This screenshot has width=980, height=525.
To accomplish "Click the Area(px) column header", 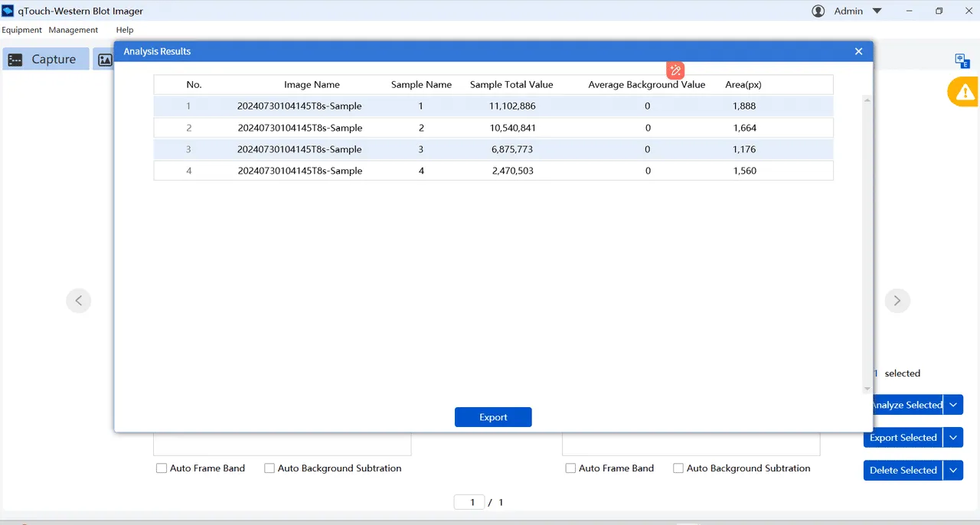I will [x=743, y=85].
